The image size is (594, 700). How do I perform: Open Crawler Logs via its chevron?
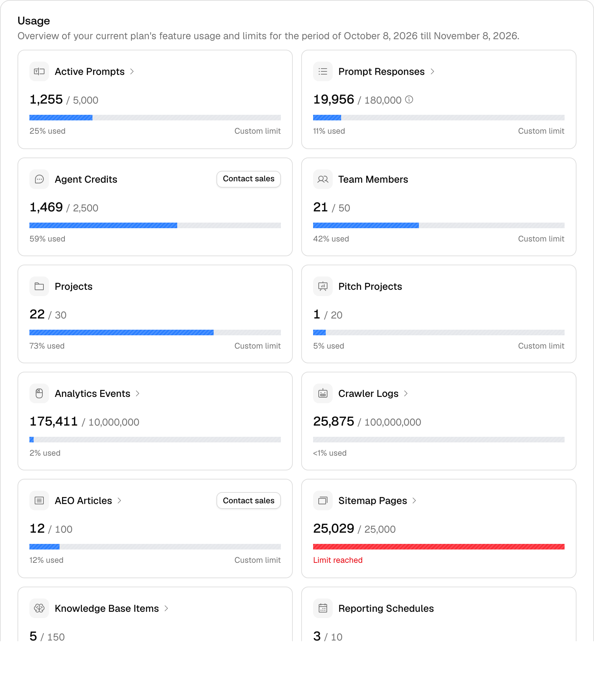[x=406, y=393]
